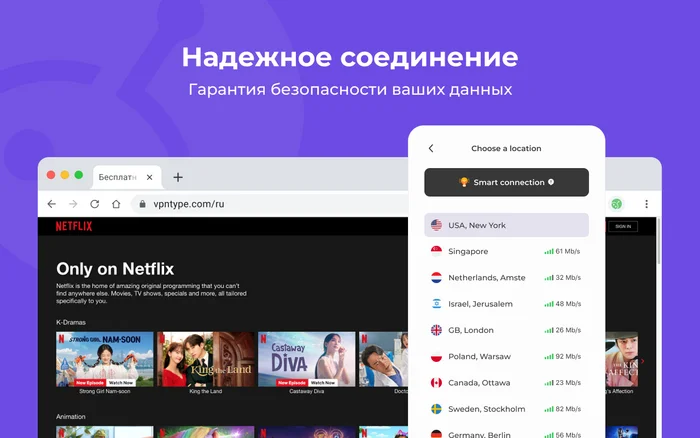This screenshot has width=700, height=438.
Task: Click Poland 92 Mb/s speed indicator
Action: point(562,356)
